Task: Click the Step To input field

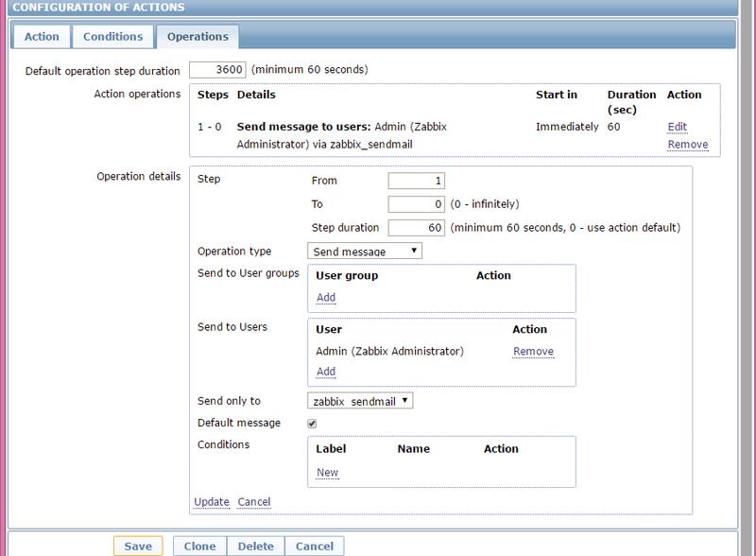Action: (416, 204)
